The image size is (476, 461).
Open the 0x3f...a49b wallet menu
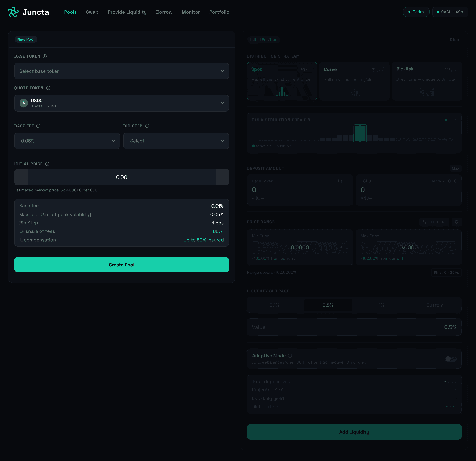(450, 12)
